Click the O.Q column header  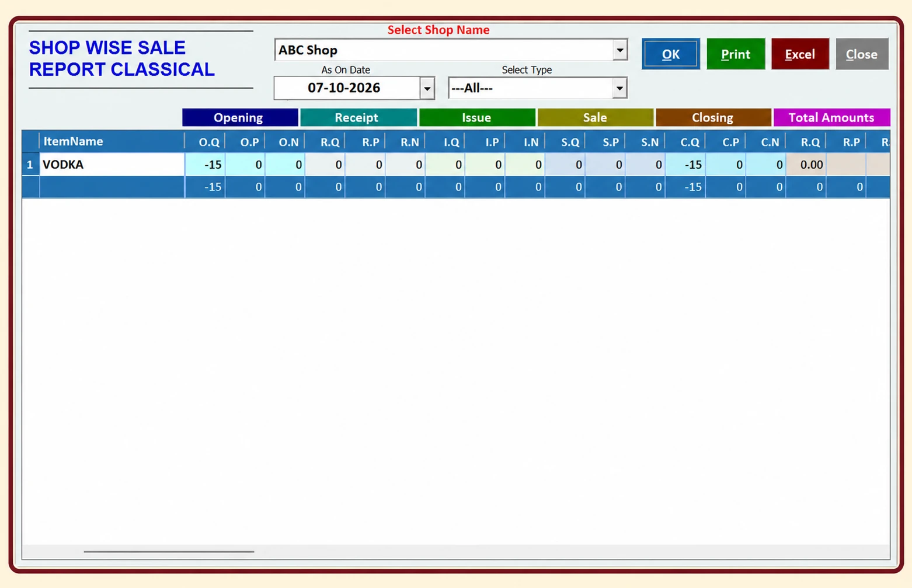205,142
